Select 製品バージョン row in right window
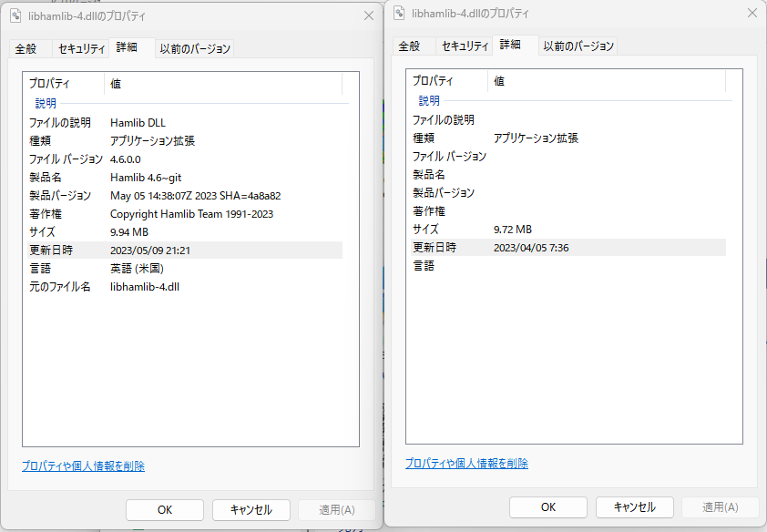Image resolution: width=767 pixels, height=532 pixels. click(x=568, y=193)
